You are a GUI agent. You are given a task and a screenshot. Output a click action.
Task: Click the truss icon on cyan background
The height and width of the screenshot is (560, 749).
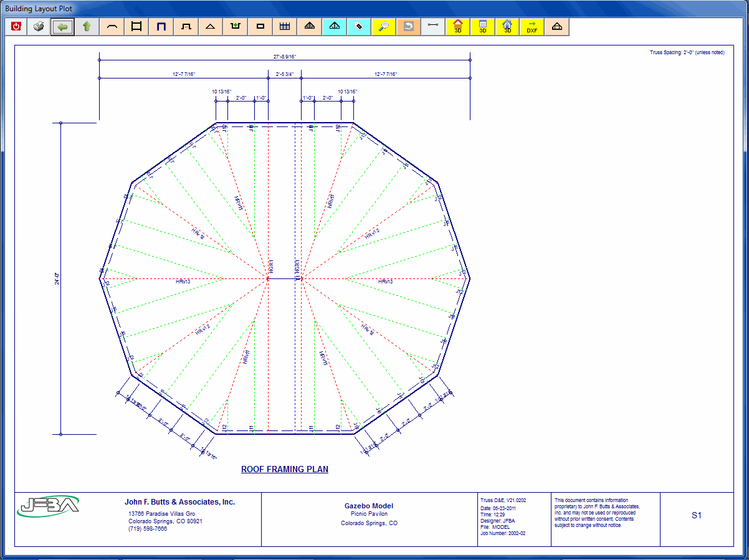335,27
